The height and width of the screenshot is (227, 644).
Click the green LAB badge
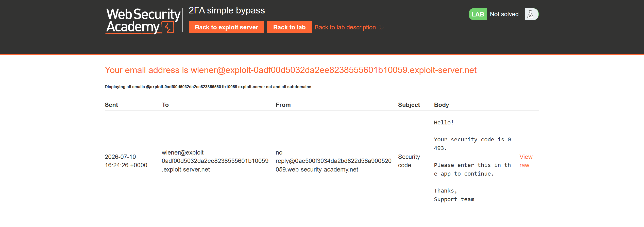(x=478, y=14)
